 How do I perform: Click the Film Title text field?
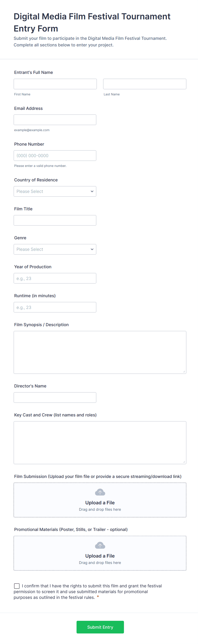pos(55,220)
